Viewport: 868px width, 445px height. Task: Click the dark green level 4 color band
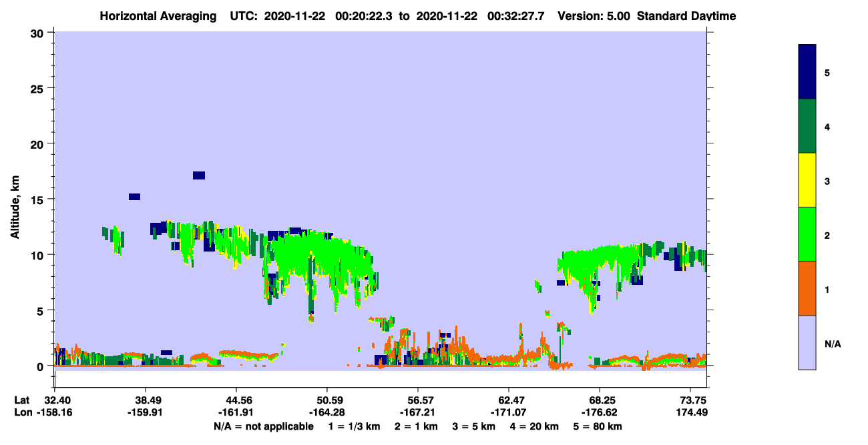(807, 126)
